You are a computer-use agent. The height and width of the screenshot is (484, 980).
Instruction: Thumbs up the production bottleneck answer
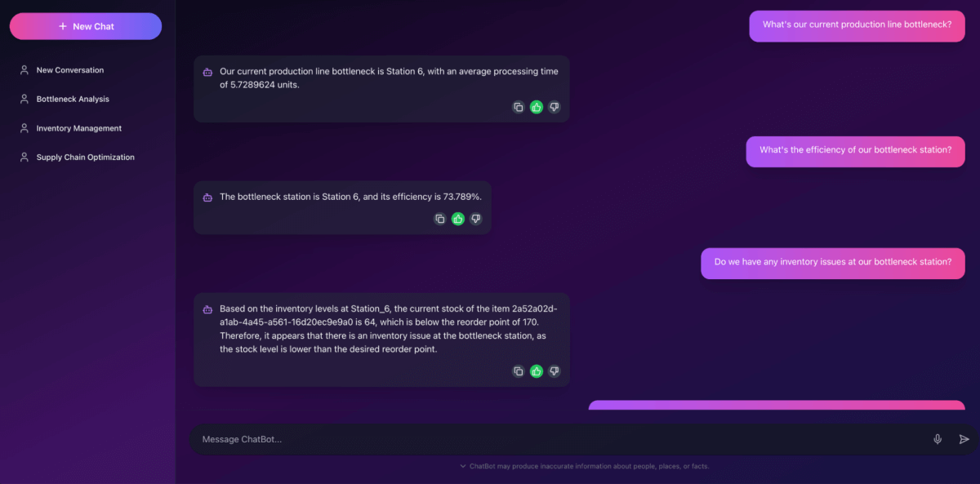[x=537, y=107]
